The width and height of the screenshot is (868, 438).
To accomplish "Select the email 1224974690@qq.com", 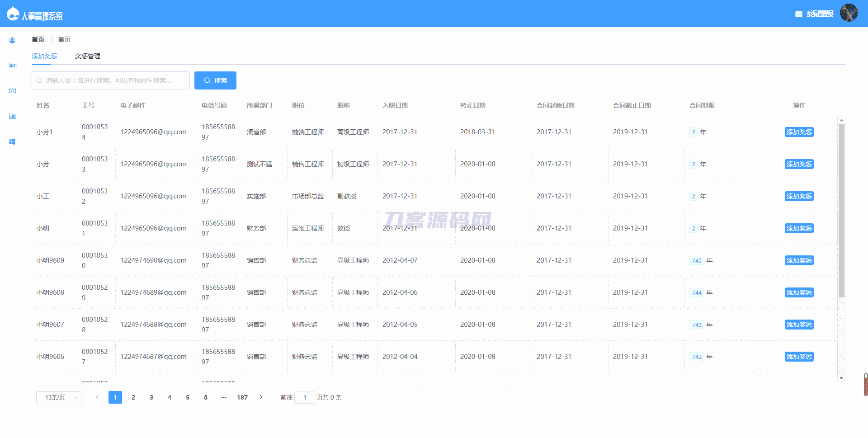I will coord(153,260).
